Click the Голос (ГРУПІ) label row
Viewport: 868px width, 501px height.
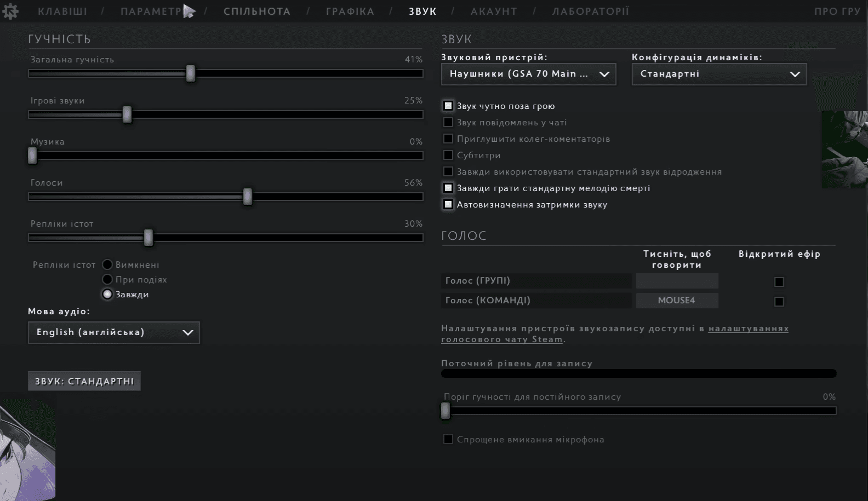click(536, 281)
